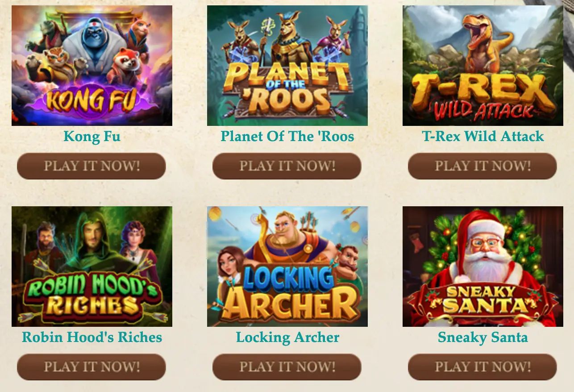Open the Planet Of The 'Roos title link

(x=287, y=136)
